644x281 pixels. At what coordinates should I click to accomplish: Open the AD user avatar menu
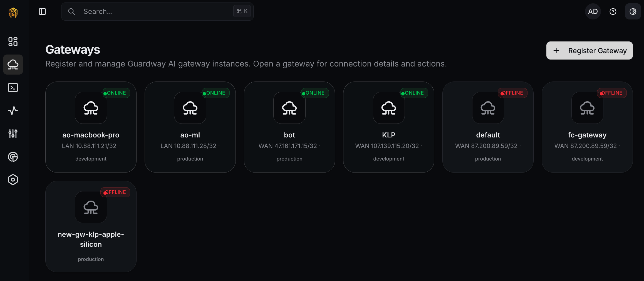(x=593, y=11)
